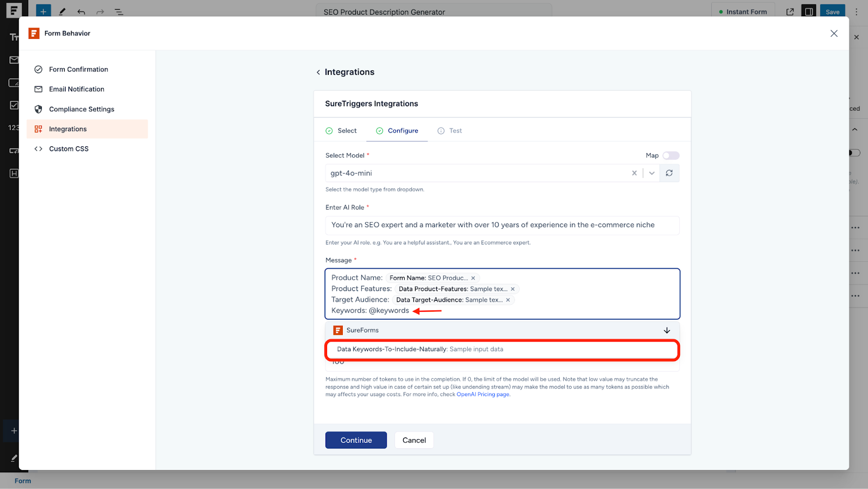Expand the gpt-4o-mini model dropdown

pyautogui.click(x=651, y=173)
